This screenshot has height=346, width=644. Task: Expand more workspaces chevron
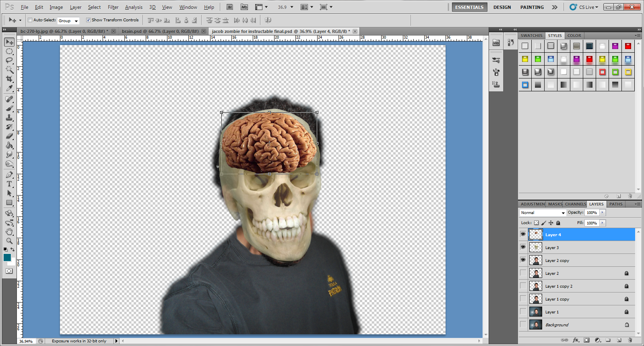tap(555, 7)
